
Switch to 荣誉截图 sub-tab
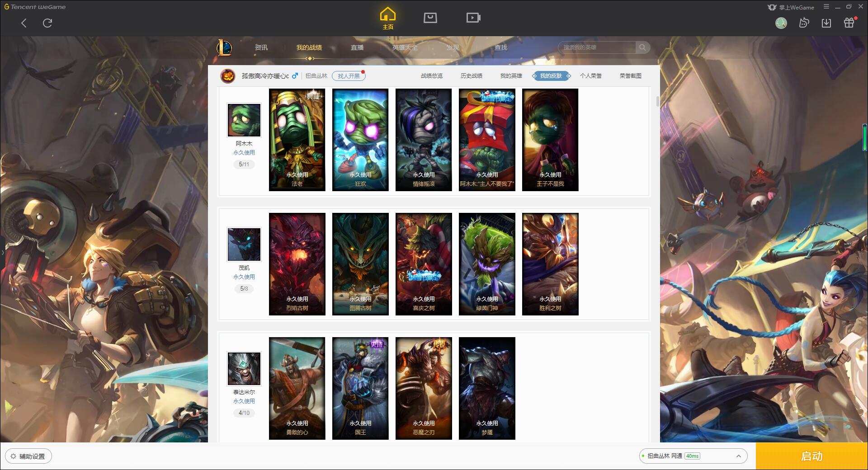coord(631,76)
